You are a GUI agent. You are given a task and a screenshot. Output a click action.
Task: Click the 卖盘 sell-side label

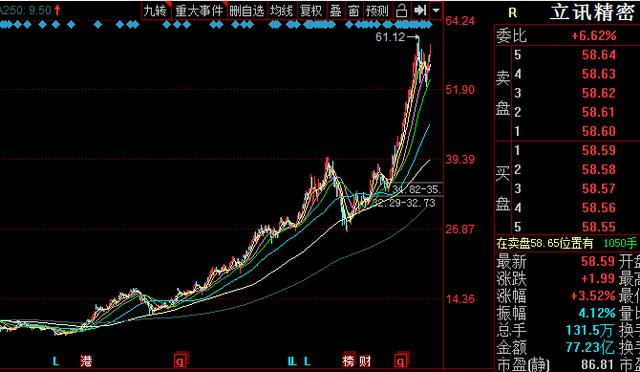[503, 93]
